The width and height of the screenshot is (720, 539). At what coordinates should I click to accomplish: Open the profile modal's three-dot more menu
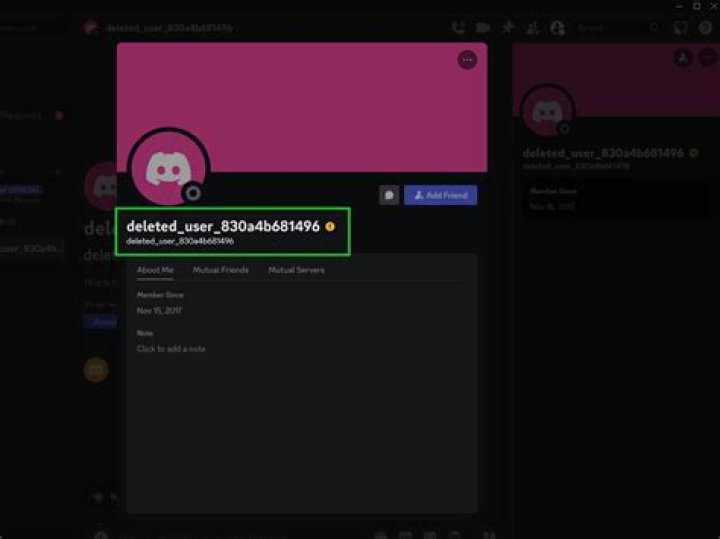point(467,60)
